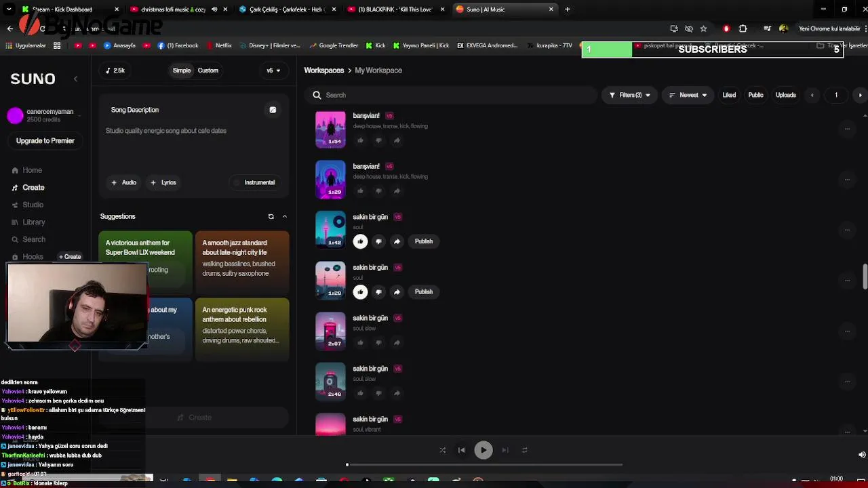Seek along the player progress bar
Viewport: 868px width, 488px height.
click(485, 465)
